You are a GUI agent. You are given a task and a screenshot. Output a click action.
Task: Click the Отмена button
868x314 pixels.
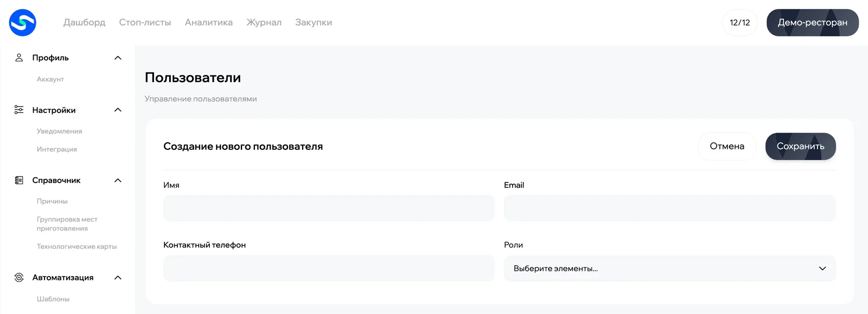[727, 146]
